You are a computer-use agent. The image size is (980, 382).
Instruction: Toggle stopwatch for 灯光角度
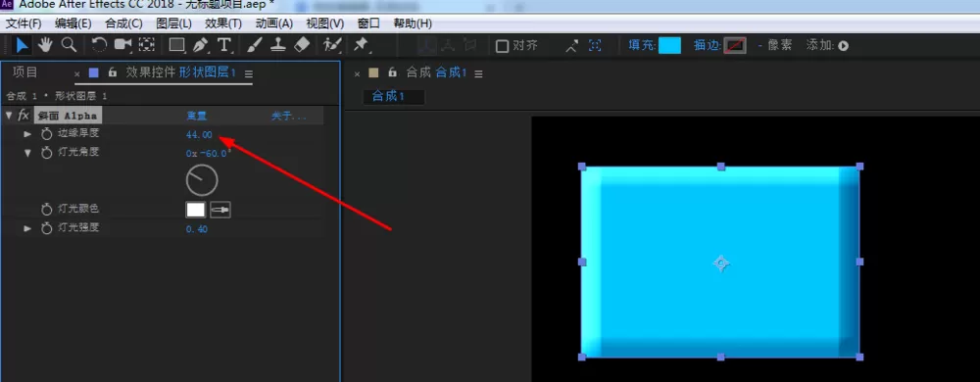46,153
